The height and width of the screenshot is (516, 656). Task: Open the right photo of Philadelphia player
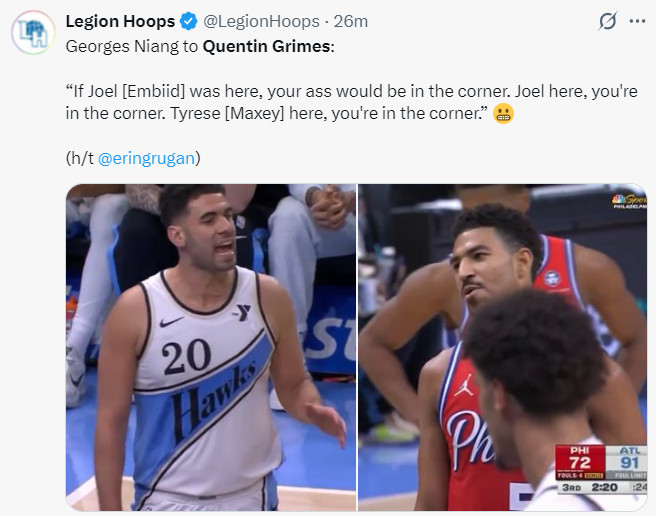pos(502,347)
